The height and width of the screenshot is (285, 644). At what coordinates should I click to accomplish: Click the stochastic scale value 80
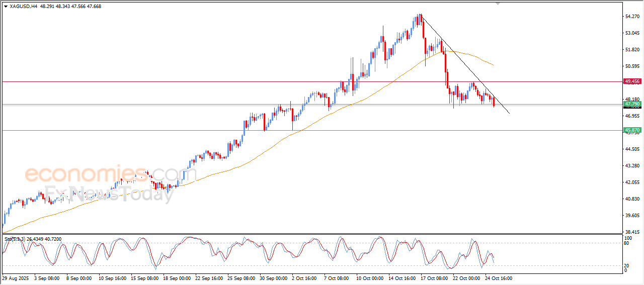pyautogui.click(x=626, y=243)
